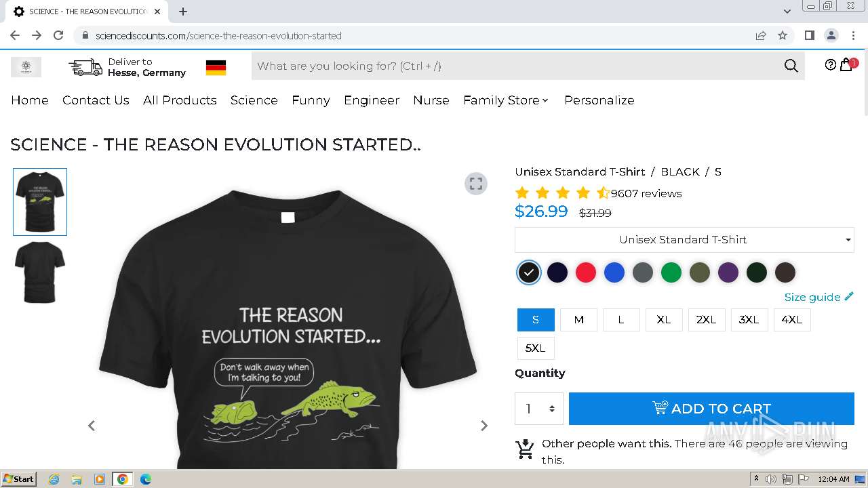Open the Science category
The image size is (868, 488).
pyautogui.click(x=254, y=100)
